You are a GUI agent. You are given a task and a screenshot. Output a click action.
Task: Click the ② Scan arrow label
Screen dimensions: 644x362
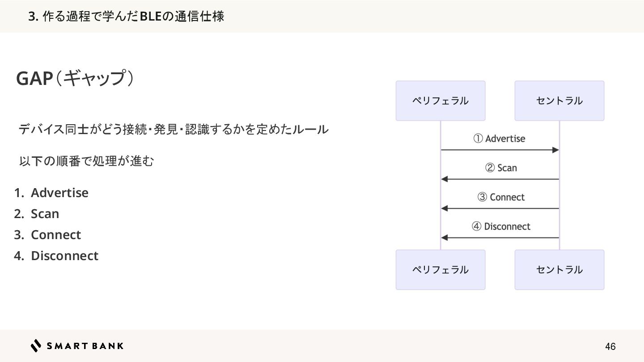pos(501,168)
